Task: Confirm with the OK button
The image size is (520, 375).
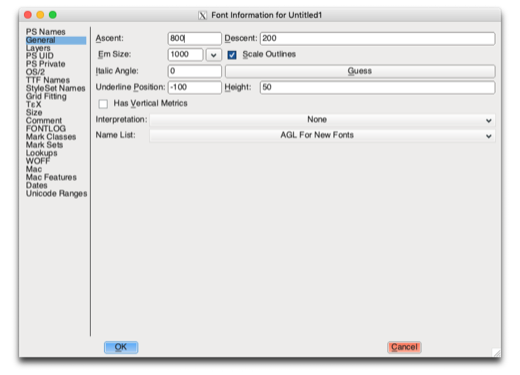Action: [121, 347]
